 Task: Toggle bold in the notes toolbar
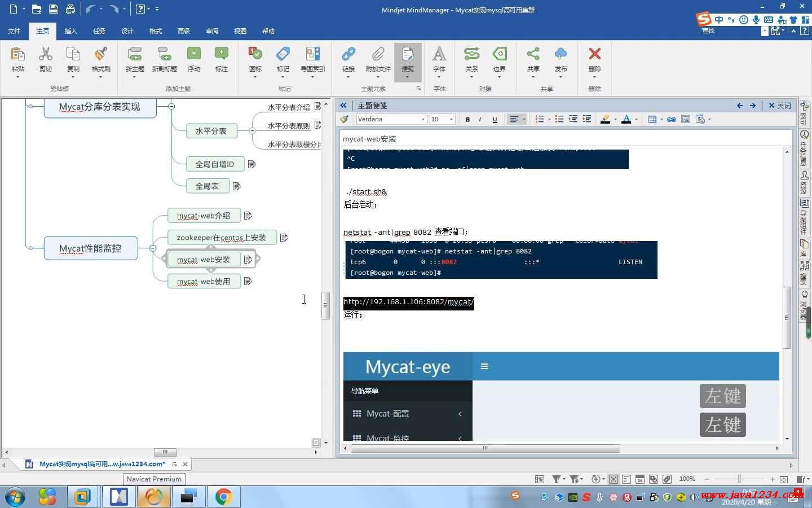[x=467, y=119]
